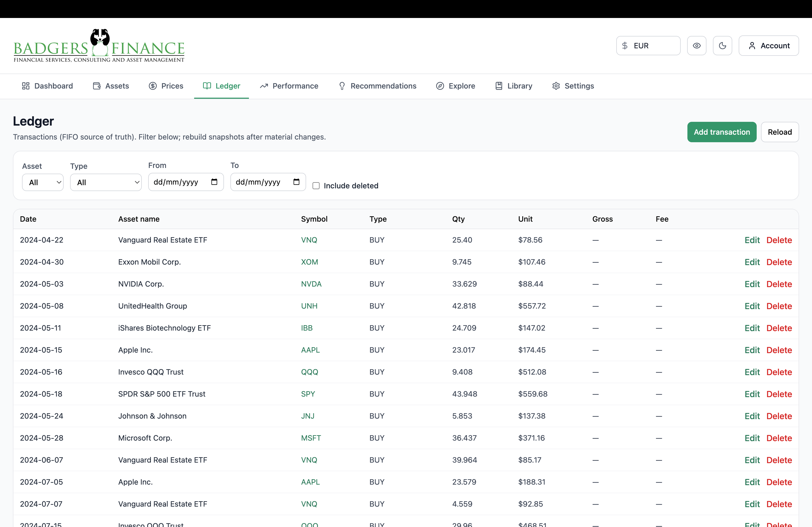This screenshot has width=812, height=527.
Task: Delete the NVIDIA Corp. transaction
Action: (779, 284)
